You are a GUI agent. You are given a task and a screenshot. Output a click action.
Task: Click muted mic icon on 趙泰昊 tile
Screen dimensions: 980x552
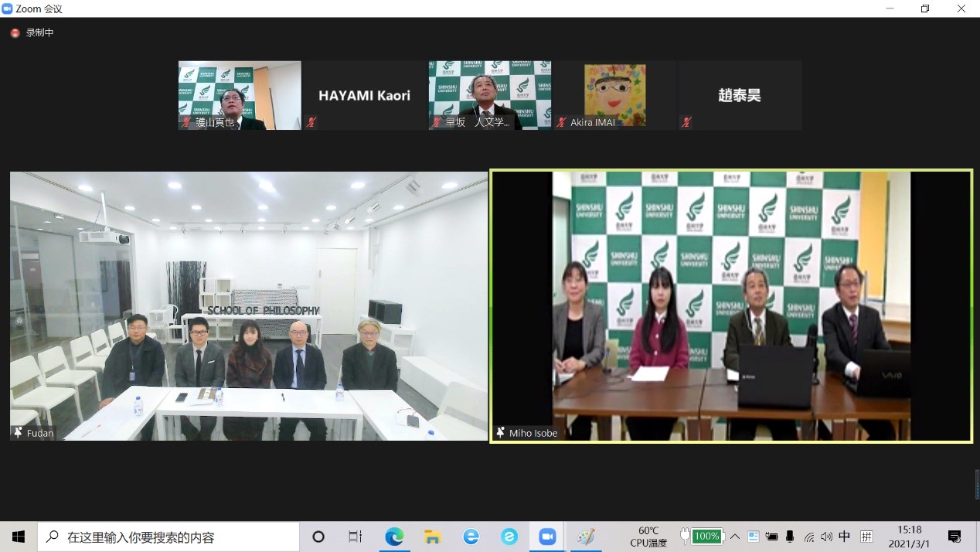pos(686,122)
